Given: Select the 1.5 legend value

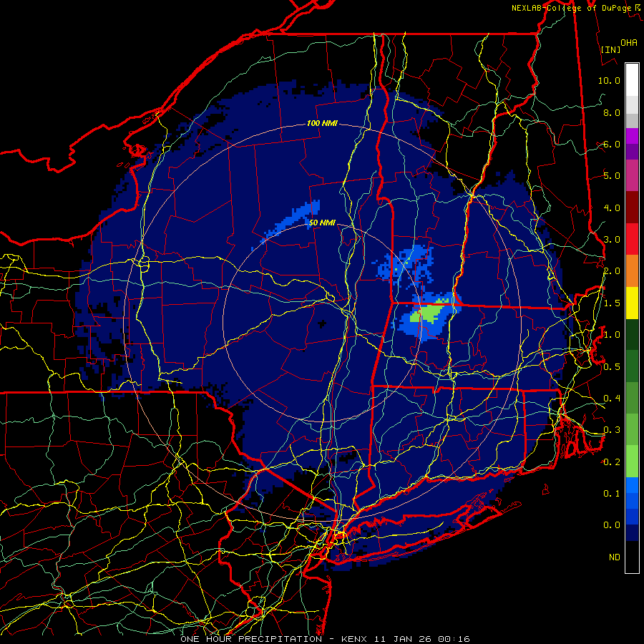Looking at the screenshot, I should point(612,303).
